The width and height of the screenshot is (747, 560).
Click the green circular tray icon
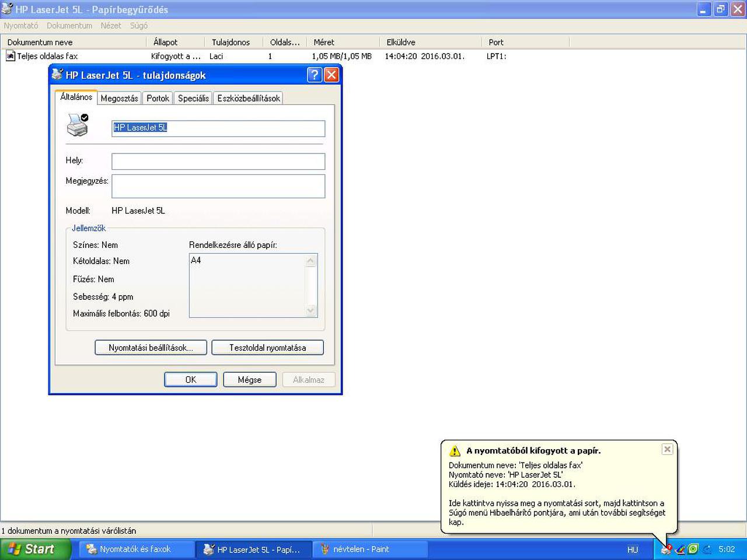(x=693, y=549)
